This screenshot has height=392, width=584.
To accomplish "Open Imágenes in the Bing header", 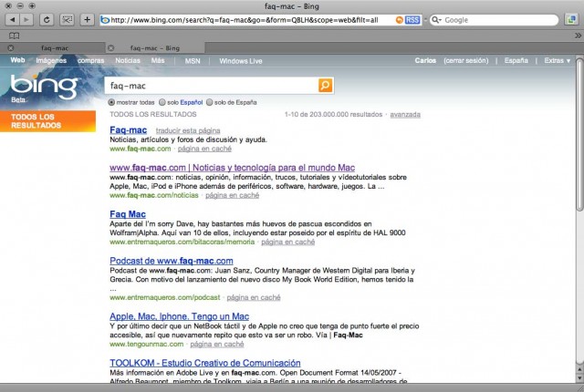I will click(x=51, y=60).
